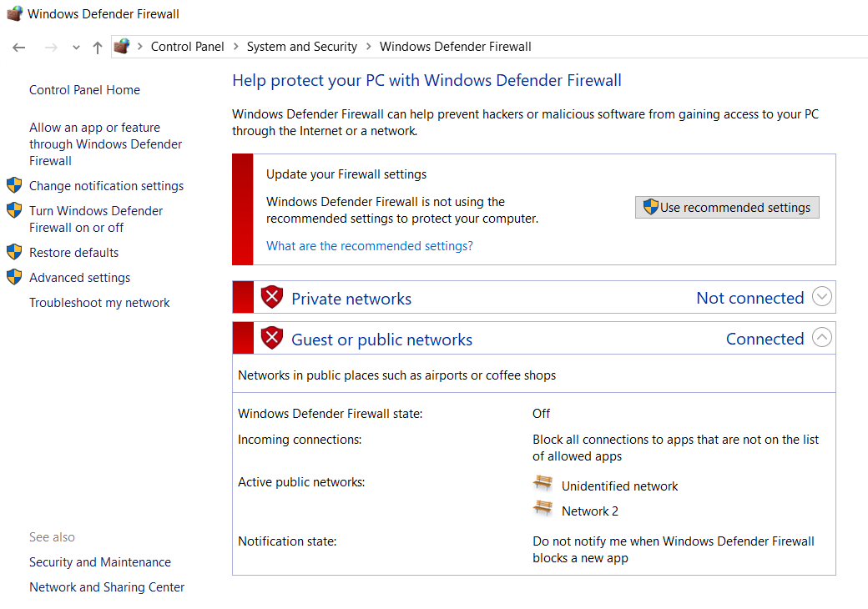This screenshot has width=868, height=609.
Task: Click the Windows Defender Firewall title bar icon
Action: click(x=15, y=13)
